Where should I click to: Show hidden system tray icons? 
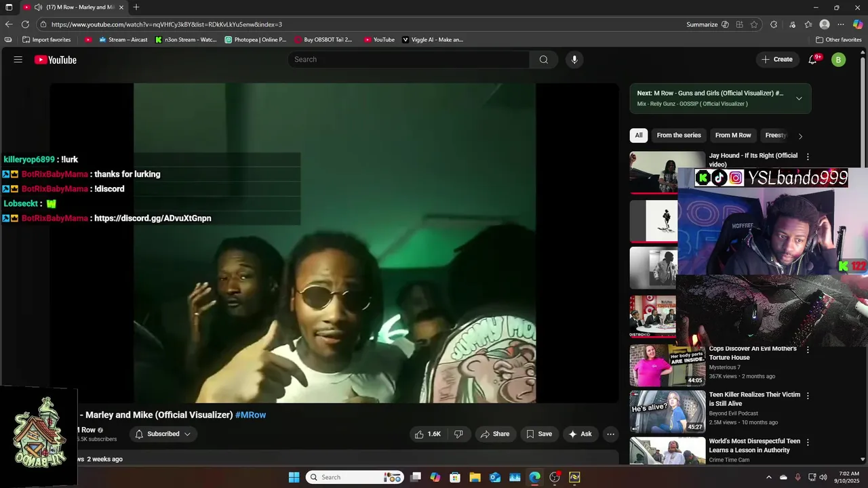point(768,477)
